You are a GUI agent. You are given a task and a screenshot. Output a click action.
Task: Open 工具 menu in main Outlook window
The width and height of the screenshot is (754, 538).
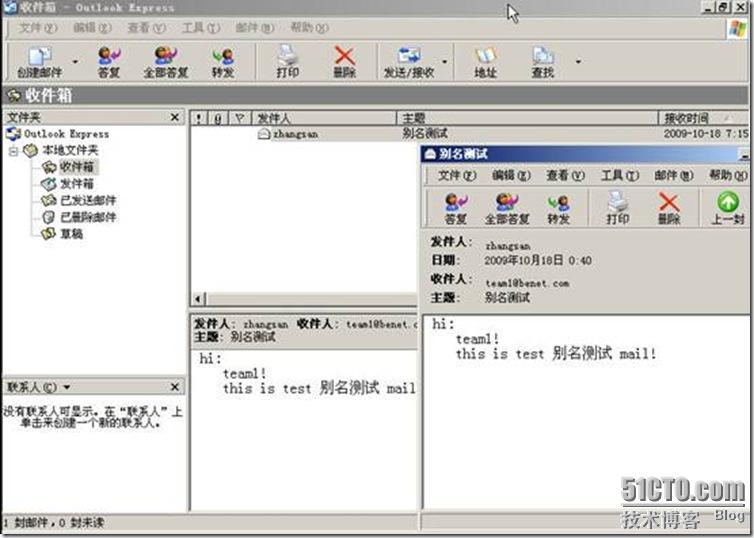pos(201,28)
